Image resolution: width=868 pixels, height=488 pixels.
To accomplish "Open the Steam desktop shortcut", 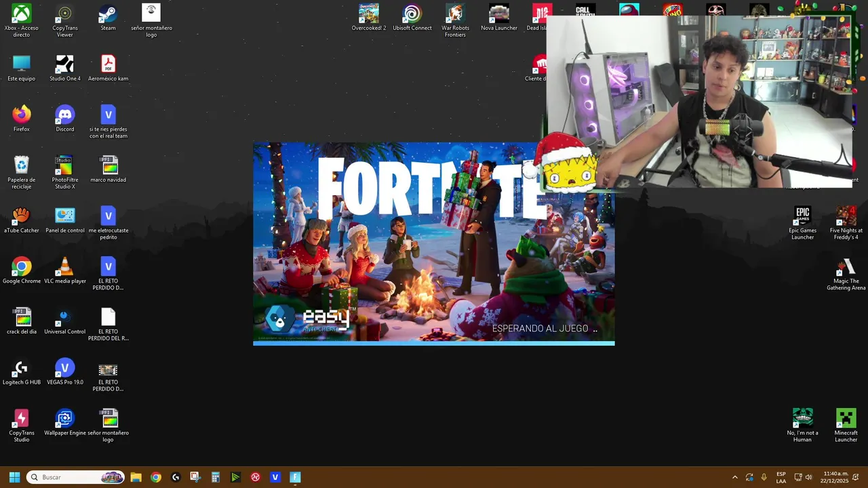I will [x=108, y=18].
